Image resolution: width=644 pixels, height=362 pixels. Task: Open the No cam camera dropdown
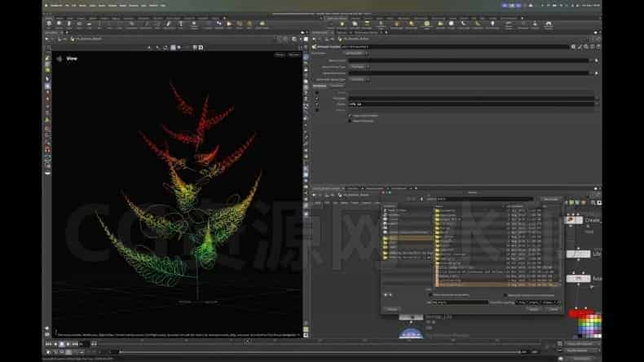294,55
